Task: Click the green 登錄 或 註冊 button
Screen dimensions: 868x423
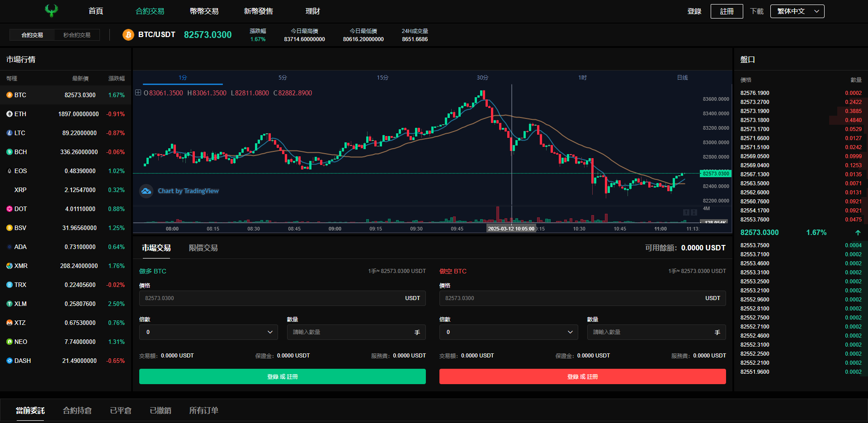Action: tap(283, 376)
